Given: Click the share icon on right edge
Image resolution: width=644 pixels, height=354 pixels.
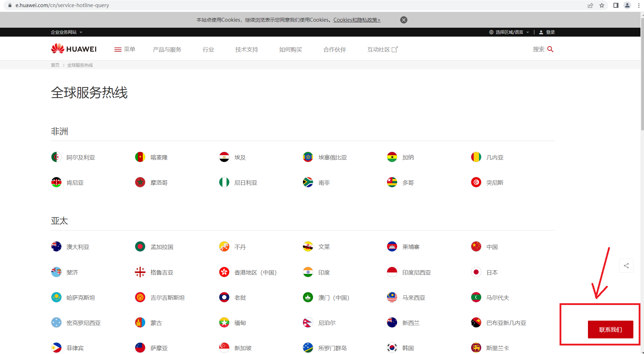Looking at the screenshot, I should [x=626, y=266].
